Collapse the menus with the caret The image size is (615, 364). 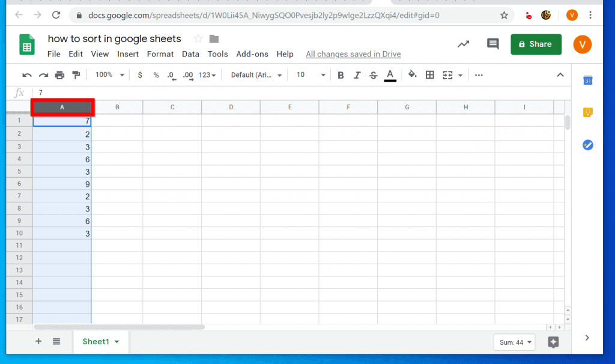[x=560, y=75]
